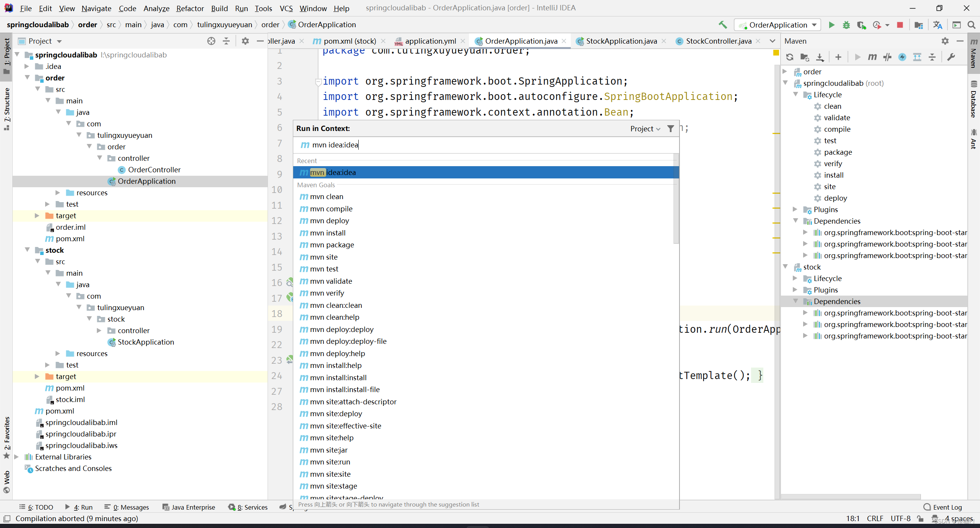Click locate-in-tree target icon in Project panel
Image resolution: width=980 pixels, height=528 pixels.
tap(211, 41)
